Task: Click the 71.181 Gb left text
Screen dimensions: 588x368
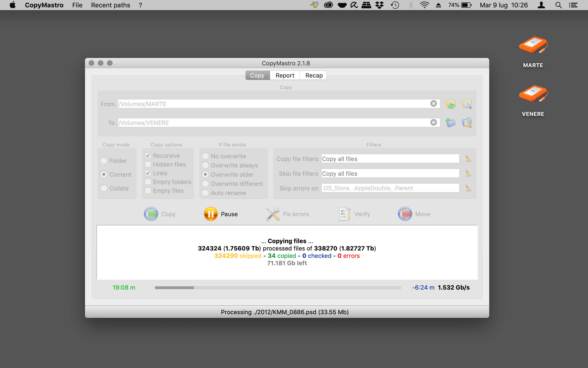Action: pos(287,263)
